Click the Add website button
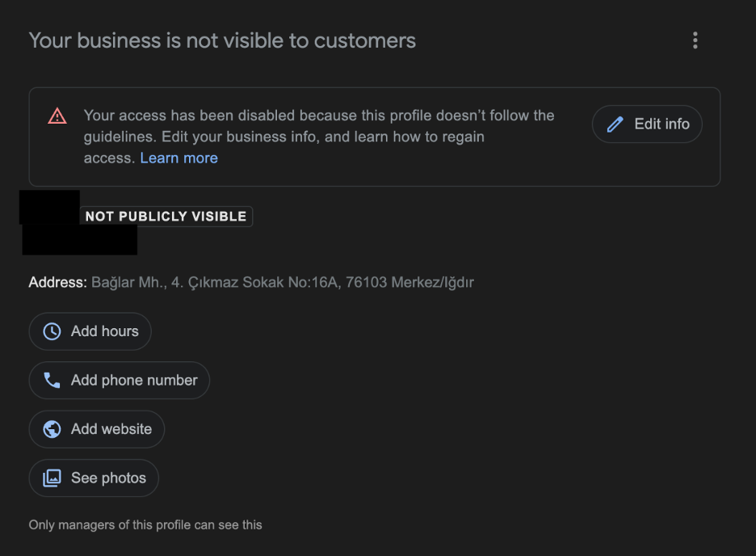Screen dimensions: 756x556 tap(96, 429)
